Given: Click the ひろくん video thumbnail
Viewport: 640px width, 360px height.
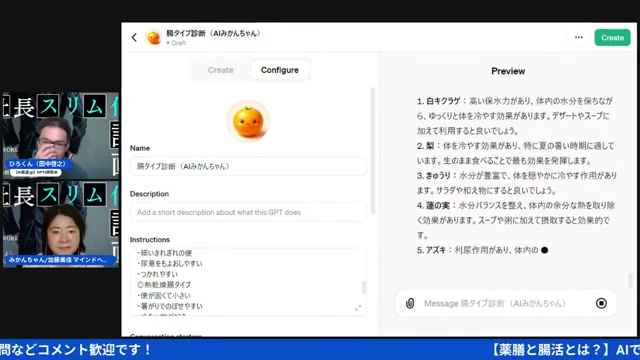Looking at the screenshot, I should click(60, 136).
